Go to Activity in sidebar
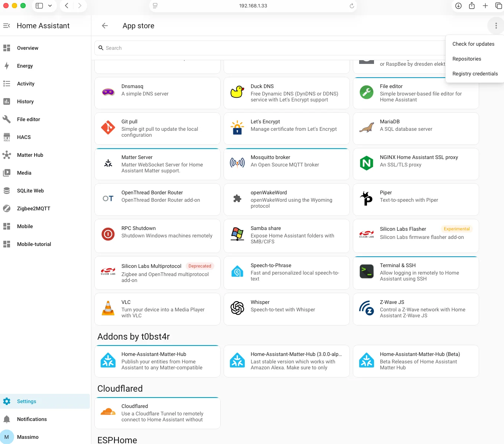The height and width of the screenshot is (444, 504). [45, 84]
